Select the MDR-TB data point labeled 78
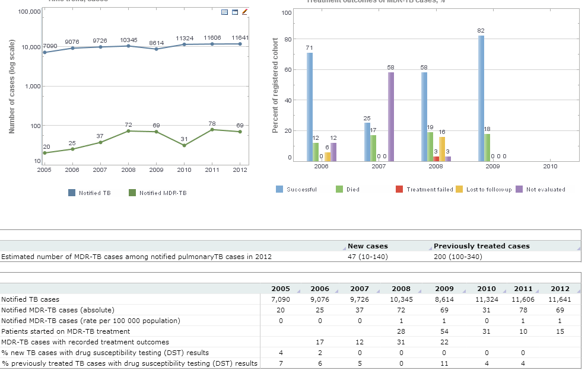Image resolution: width=588 pixels, height=377 pixels. [x=212, y=130]
